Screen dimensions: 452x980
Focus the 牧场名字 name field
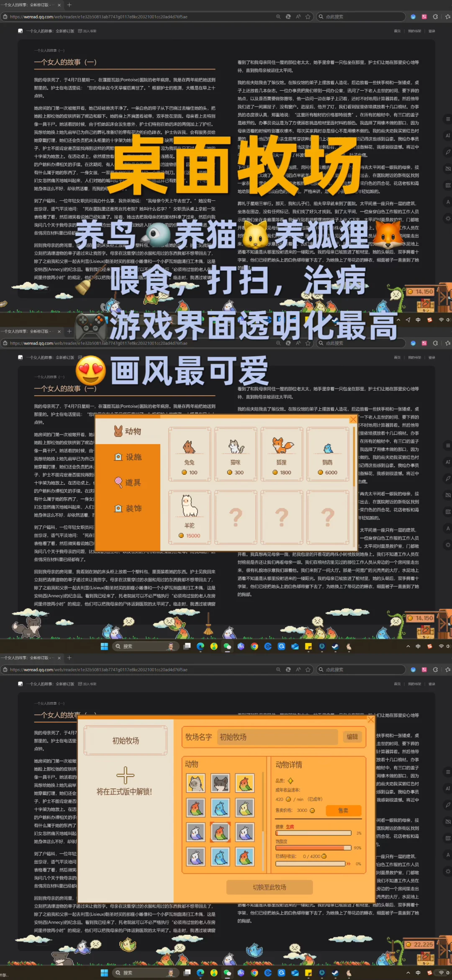coord(278,737)
